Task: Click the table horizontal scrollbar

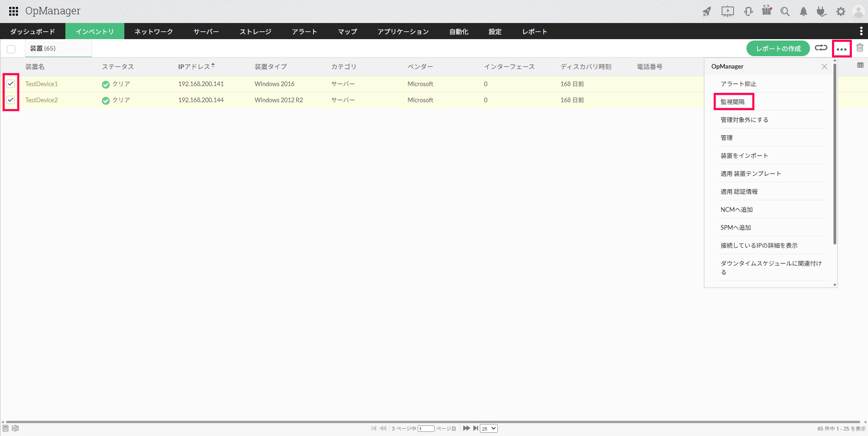Action: point(433,422)
